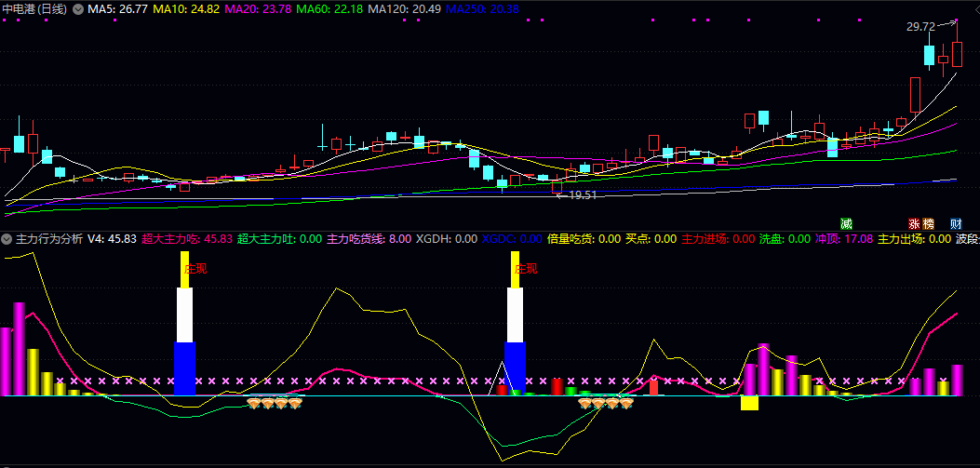This screenshot has width=980, height=468.
Task: Click the 冲顶: 17.08 value
Action: click(x=844, y=239)
